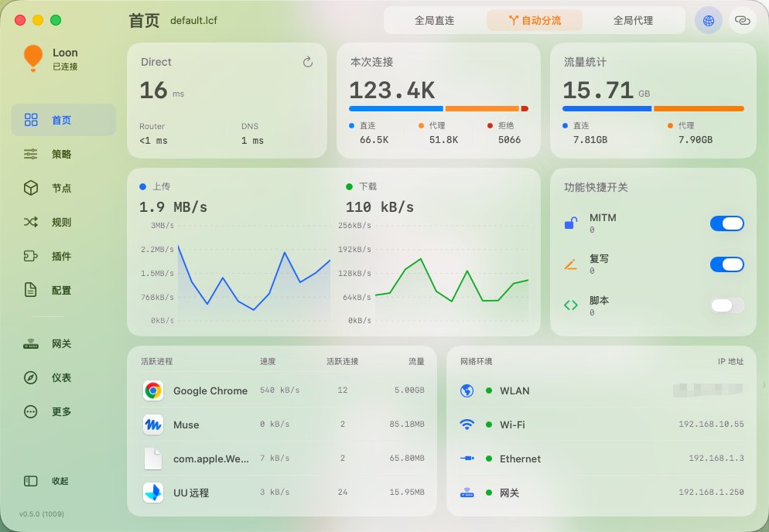Click the 速度 column header
The image size is (769, 532).
pos(268,361)
